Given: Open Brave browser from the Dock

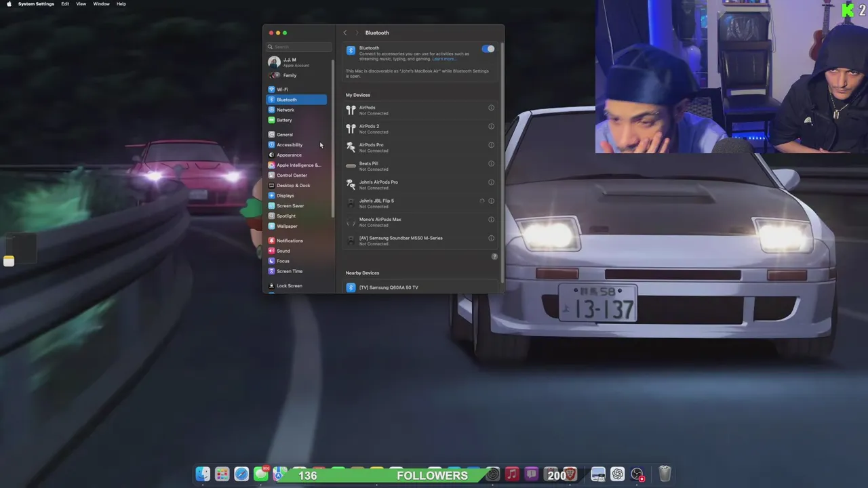Looking at the screenshot, I should (x=570, y=474).
